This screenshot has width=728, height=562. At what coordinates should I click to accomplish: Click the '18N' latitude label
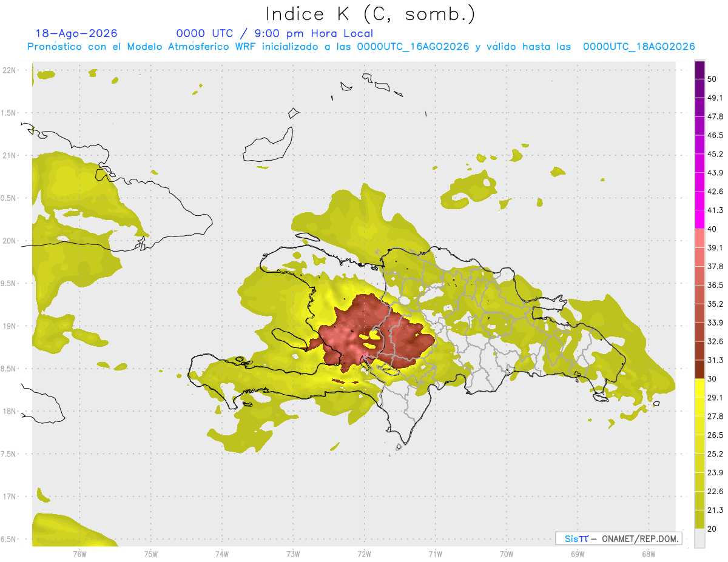10,411
